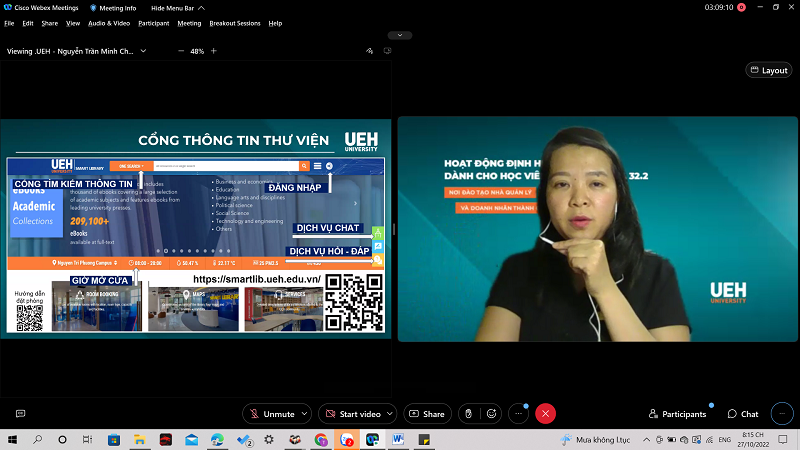Unmute the microphone

[x=271, y=414]
